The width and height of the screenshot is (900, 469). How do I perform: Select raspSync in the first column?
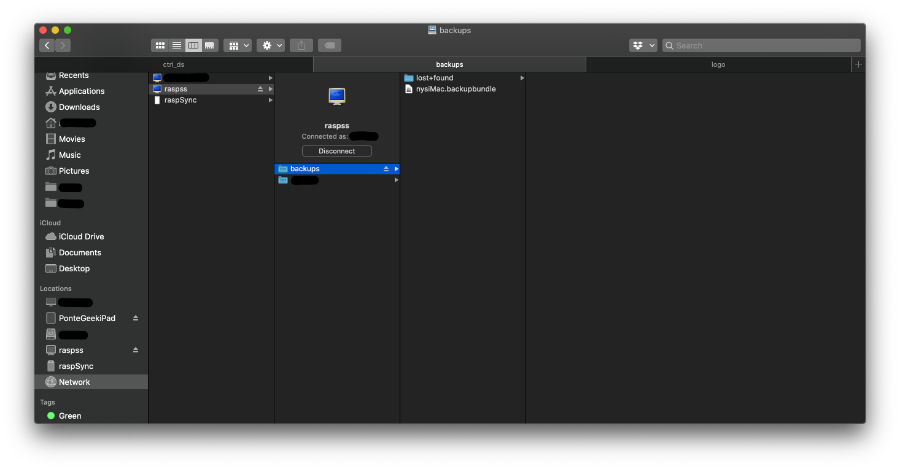[x=211, y=100]
